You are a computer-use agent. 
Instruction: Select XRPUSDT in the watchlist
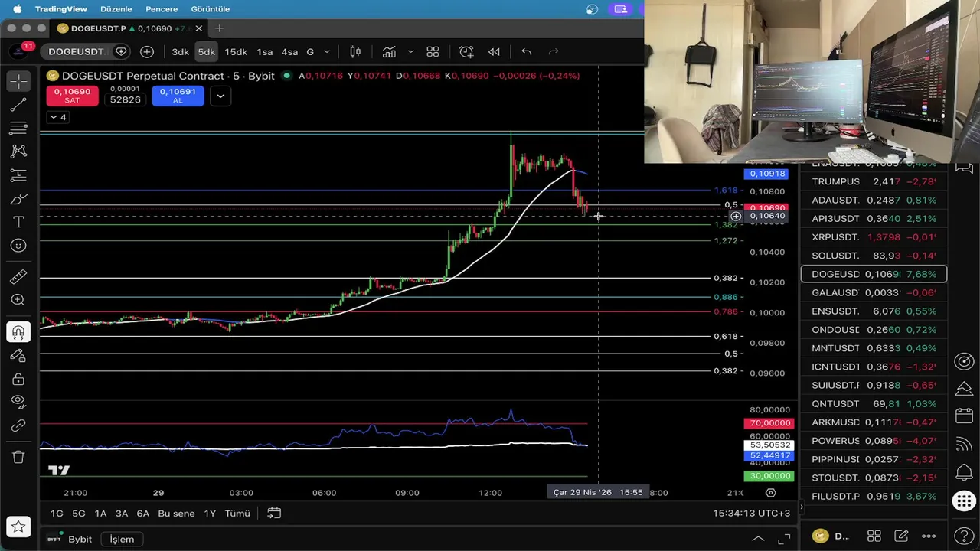pyautogui.click(x=874, y=237)
